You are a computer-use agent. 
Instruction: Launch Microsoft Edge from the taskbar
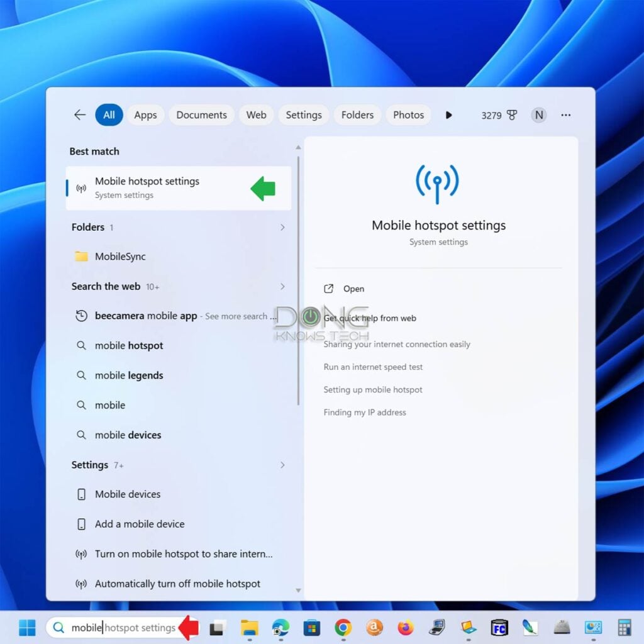[x=280, y=628]
